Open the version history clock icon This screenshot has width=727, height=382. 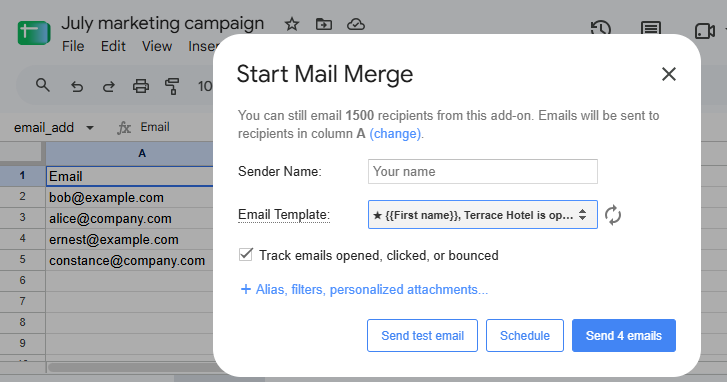coord(601,29)
